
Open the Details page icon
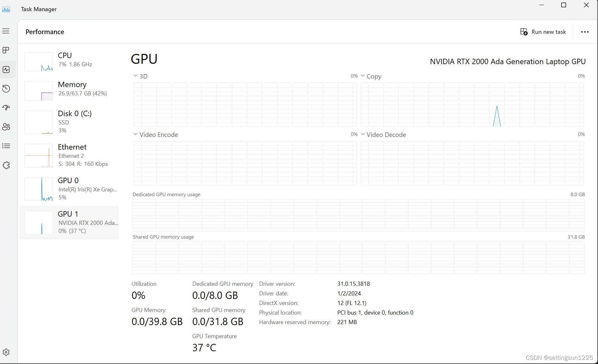6,146
